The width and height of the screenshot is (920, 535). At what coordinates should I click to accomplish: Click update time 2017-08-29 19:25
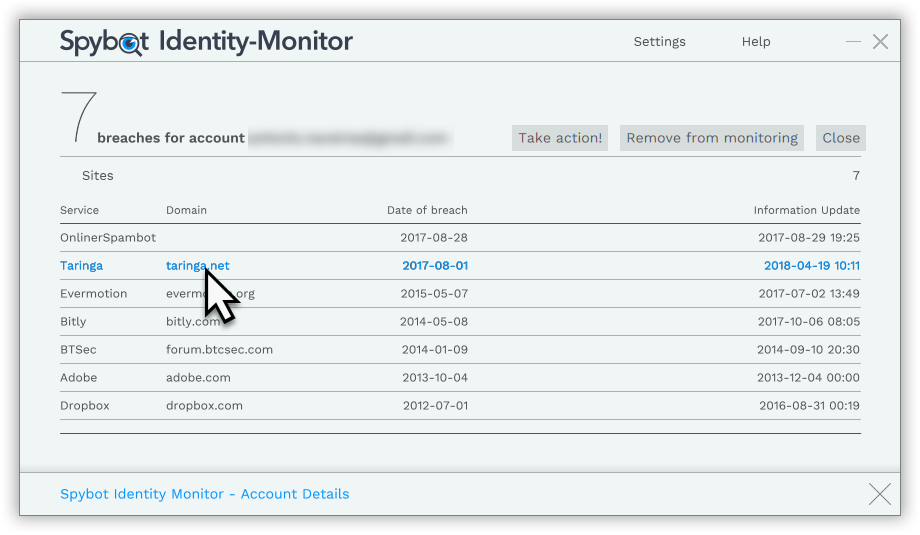click(x=809, y=238)
